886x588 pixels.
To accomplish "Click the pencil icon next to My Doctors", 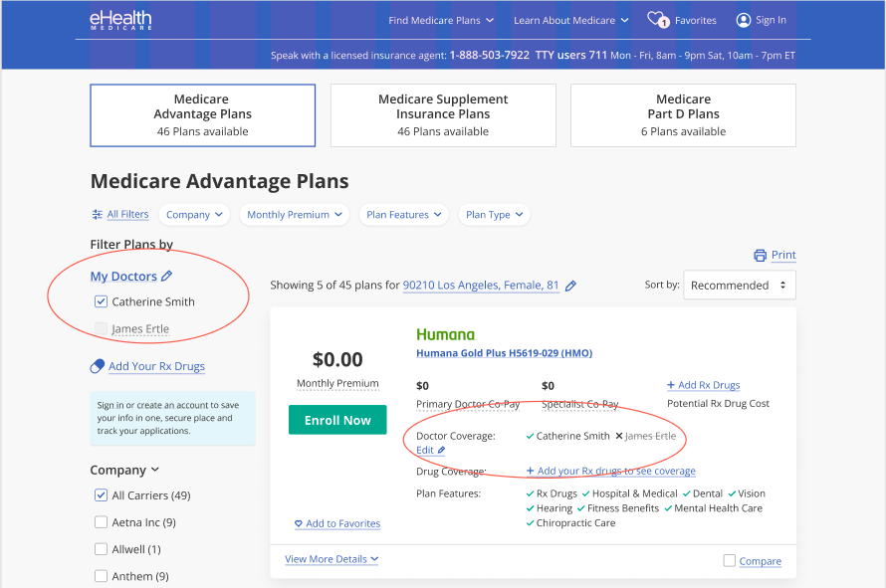I will (x=166, y=276).
